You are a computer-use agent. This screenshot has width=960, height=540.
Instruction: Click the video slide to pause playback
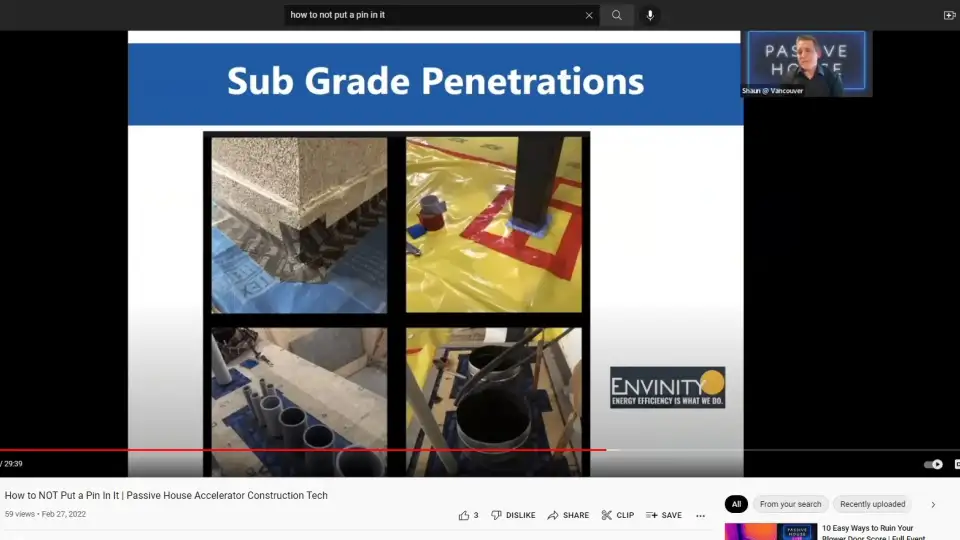click(435, 250)
